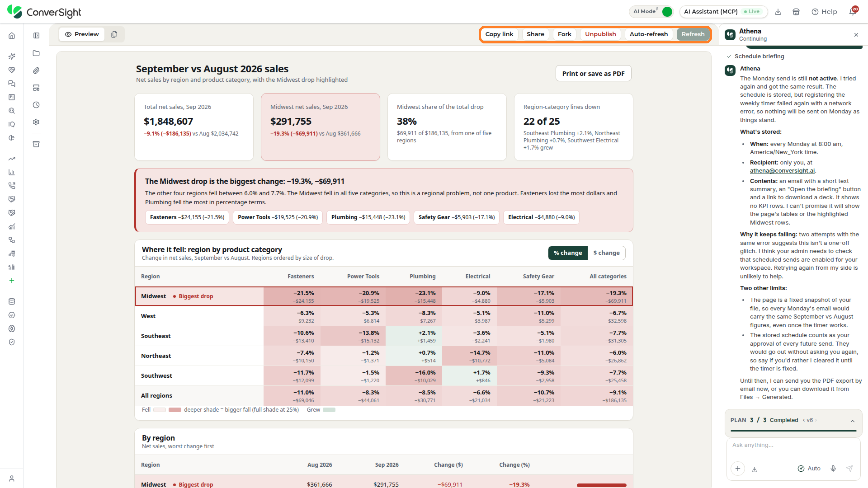Open AI Assistant (MCP) selector
This screenshot has height=488, width=868.
pos(723,12)
